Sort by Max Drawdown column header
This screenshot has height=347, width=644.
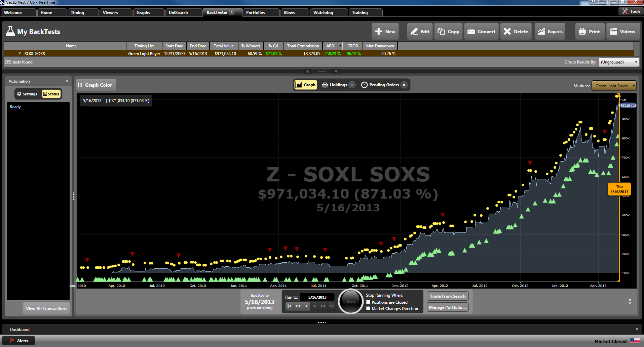coord(380,46)
